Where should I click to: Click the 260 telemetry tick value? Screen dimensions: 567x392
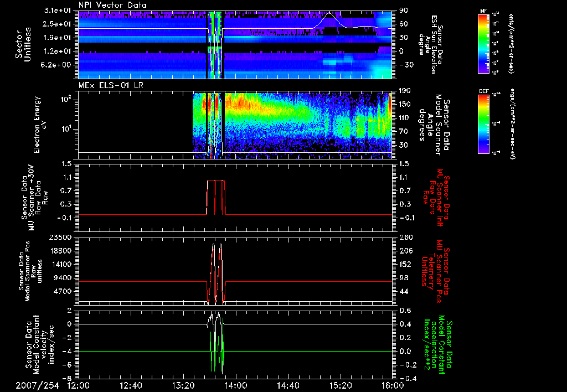405,237
